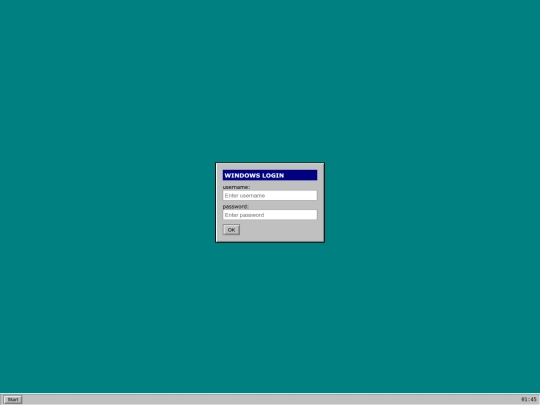Click the username input field
The height and width of the screenshot is (405, 540).
click(x=270, y=195)
